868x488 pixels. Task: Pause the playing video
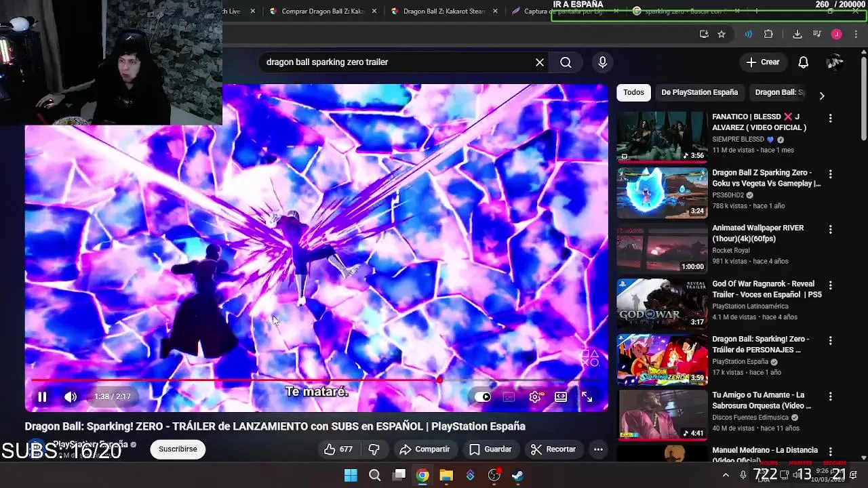42,397
